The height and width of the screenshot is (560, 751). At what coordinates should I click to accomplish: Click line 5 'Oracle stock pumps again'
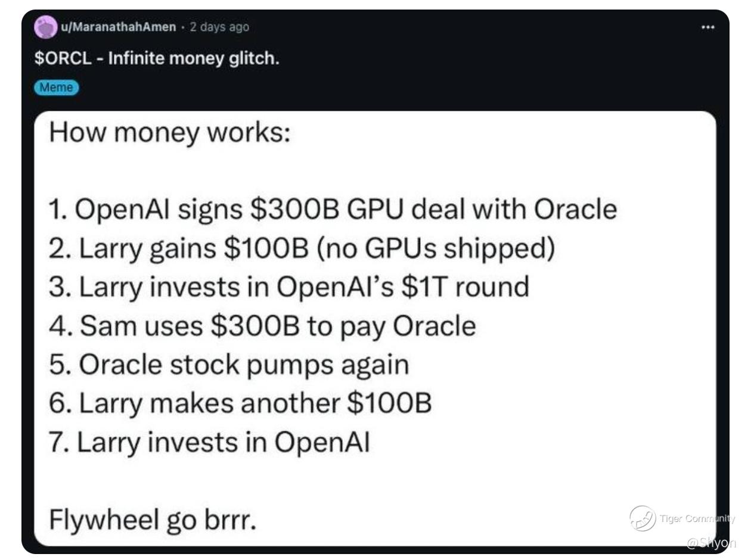tap(229, 365)
